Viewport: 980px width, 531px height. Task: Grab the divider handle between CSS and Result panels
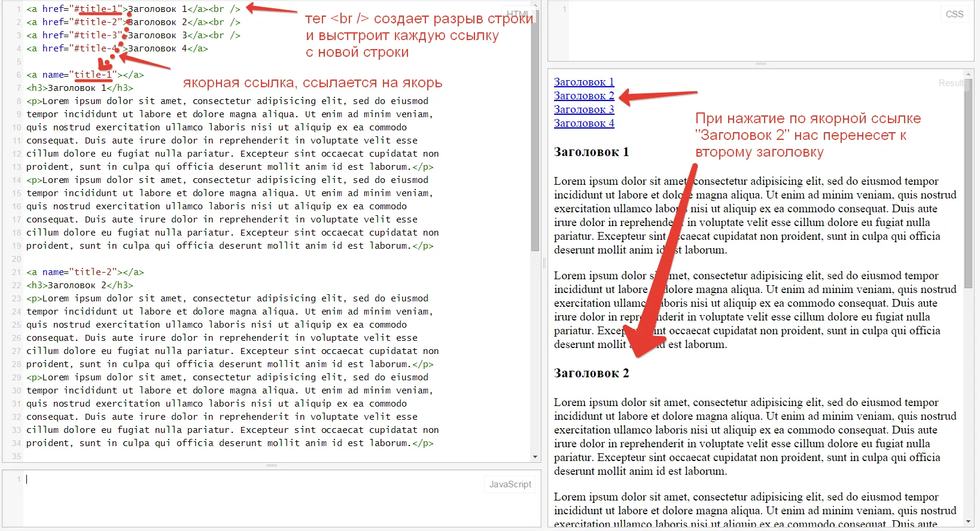coord(761,63)
